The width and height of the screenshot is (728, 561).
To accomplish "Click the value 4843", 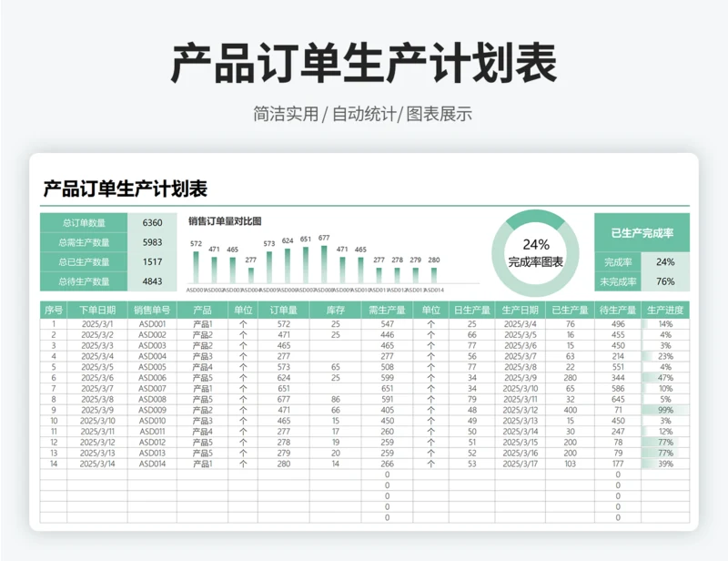I will [x=152, y=281].
